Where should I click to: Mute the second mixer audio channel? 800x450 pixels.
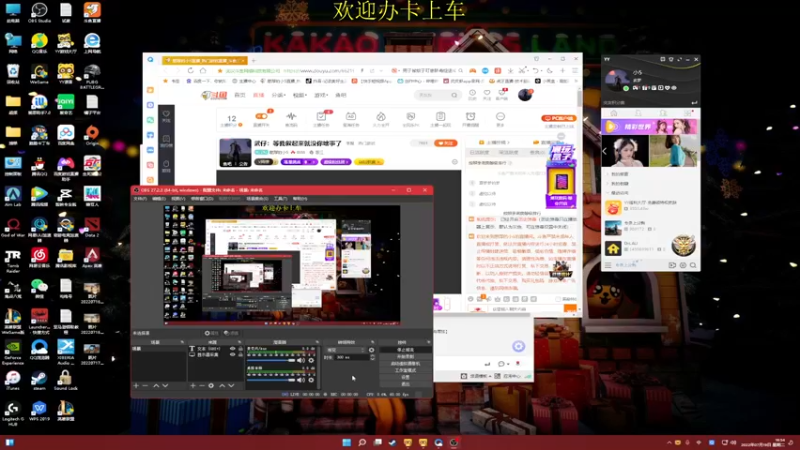[x=301, y=380]
